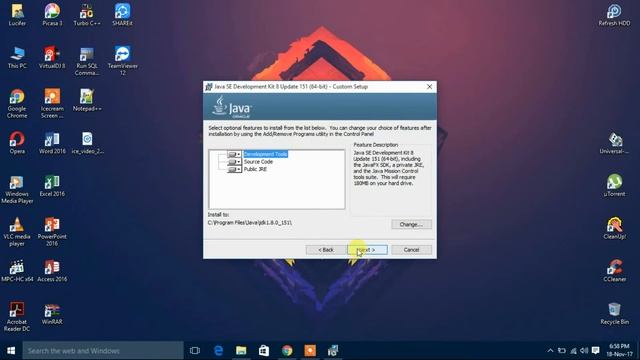Open Action Center notifications icon
Image resolution: width=640 pixels, height=360 pixels.
click(x=596, y=351)
